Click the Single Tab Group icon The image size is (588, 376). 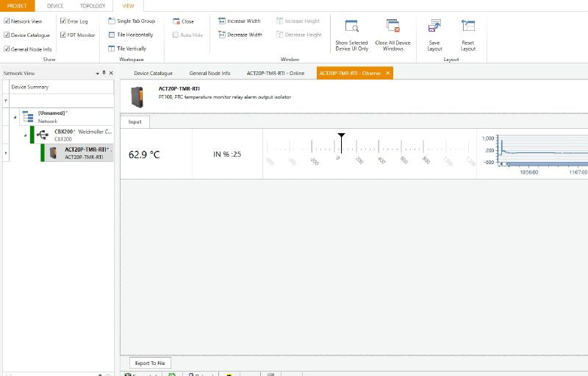click(x=112, y=21)
